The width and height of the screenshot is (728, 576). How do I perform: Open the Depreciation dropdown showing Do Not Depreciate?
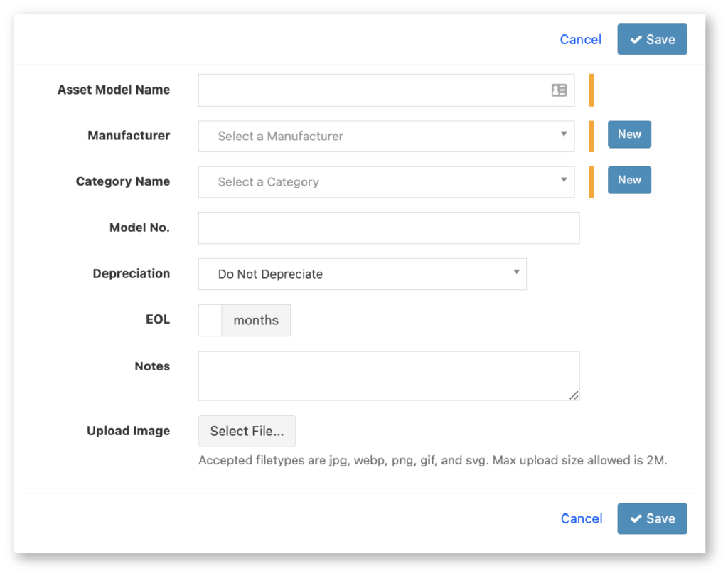(x=362, y=274)
